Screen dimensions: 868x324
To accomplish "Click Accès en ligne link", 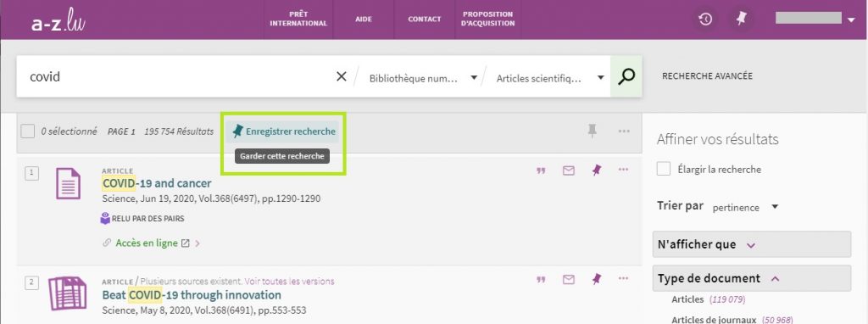I will 147,243.
